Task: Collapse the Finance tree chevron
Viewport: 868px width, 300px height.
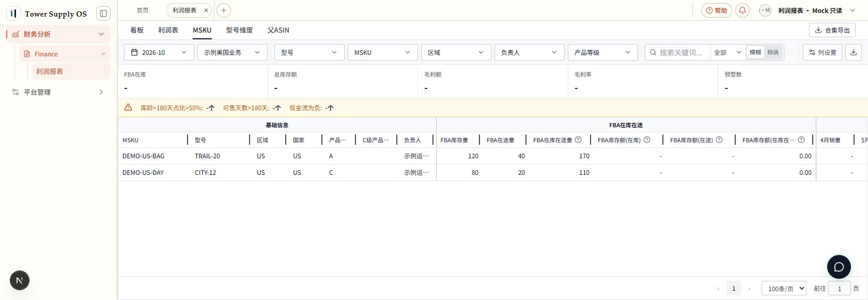Action: 103,54
